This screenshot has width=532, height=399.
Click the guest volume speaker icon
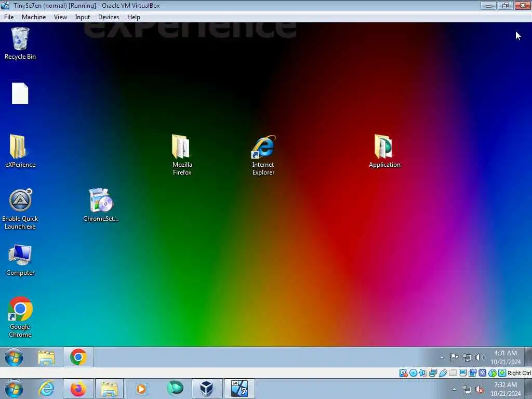480,357
